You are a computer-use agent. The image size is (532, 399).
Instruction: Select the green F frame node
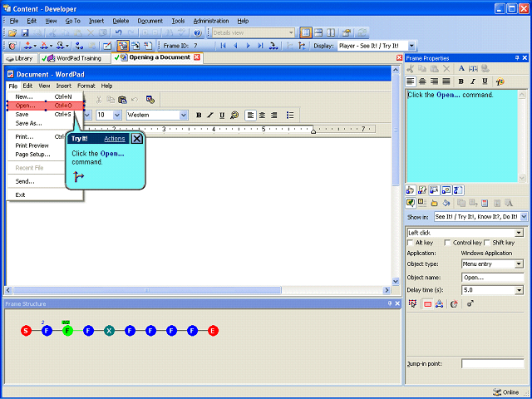click(67, 331)
